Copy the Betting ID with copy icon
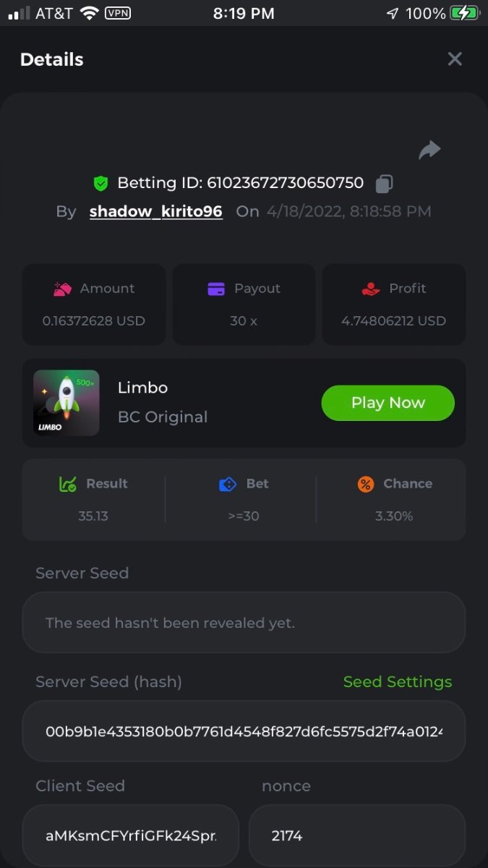The width and height of the screenshot is (488, 868). [x=384, y=184]
